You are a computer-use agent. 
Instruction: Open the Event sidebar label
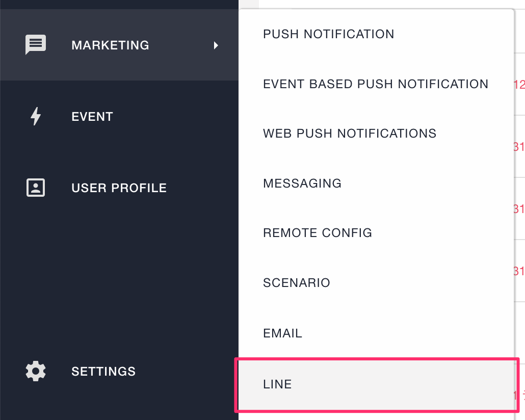point(92,117)
